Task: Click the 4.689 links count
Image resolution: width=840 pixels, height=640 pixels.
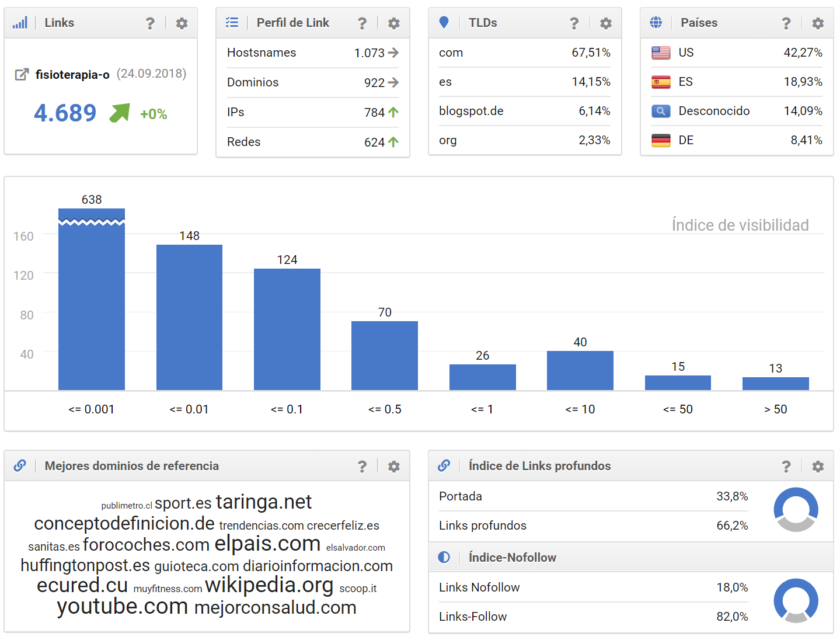Action: point(65,113)
